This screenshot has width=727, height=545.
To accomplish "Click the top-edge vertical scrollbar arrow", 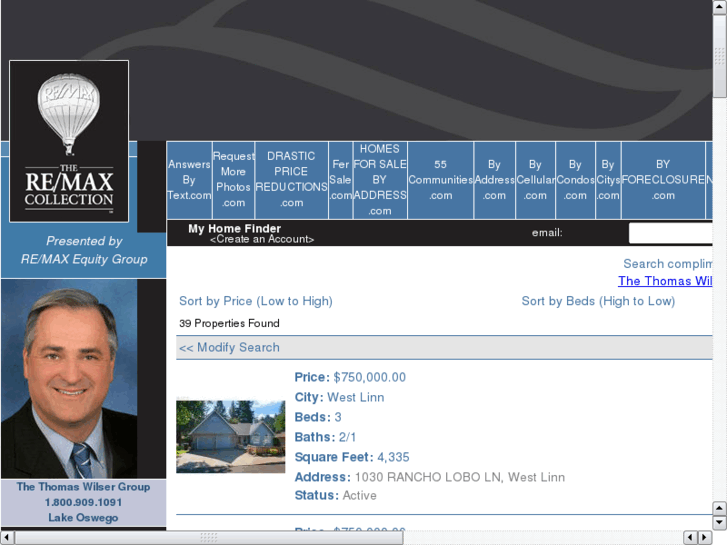I will [x=720, y=7].
